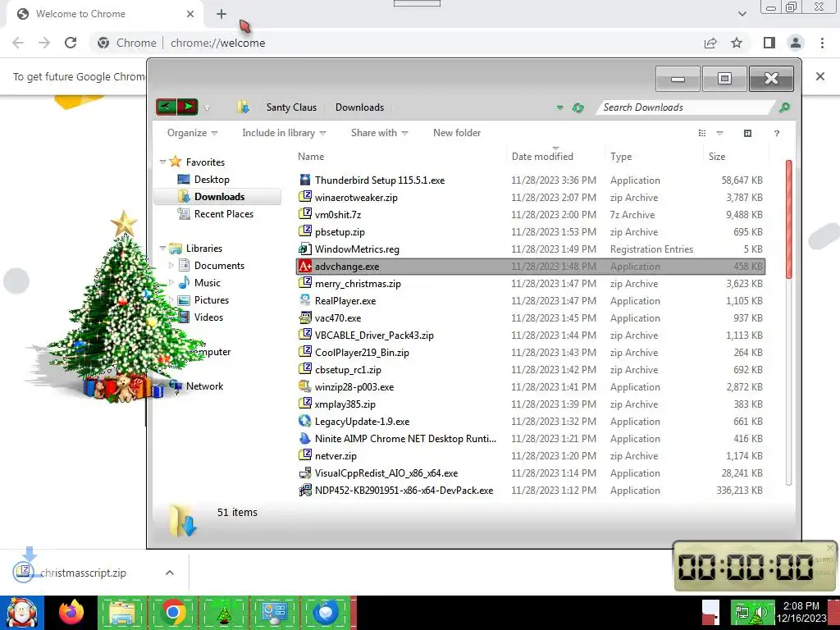Click in the Search Downloads field
840x630 pixels.
coord(687,107)
